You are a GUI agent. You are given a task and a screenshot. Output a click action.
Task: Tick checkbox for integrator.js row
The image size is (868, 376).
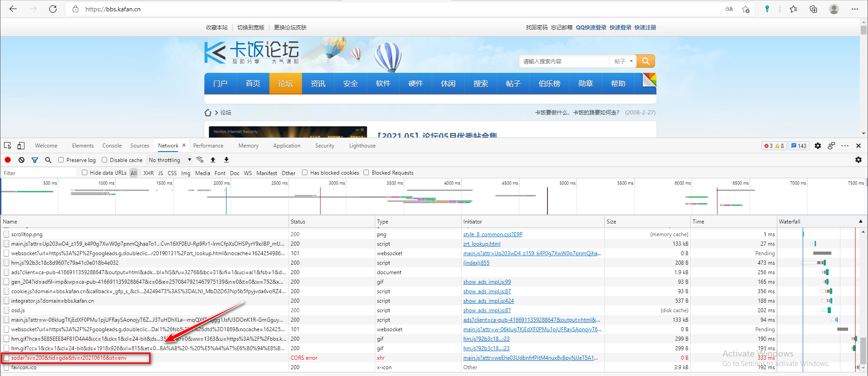(x=6, y=301)
